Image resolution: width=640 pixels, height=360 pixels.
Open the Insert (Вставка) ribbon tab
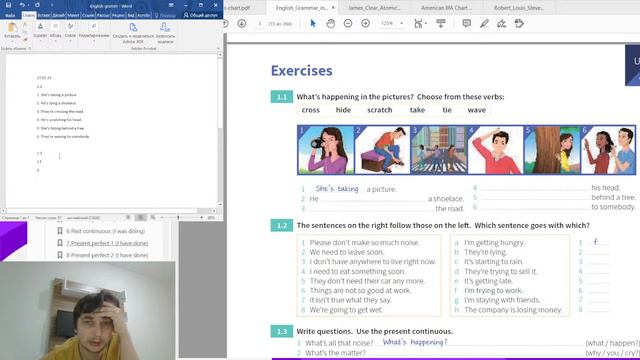(x=43, y=15)
